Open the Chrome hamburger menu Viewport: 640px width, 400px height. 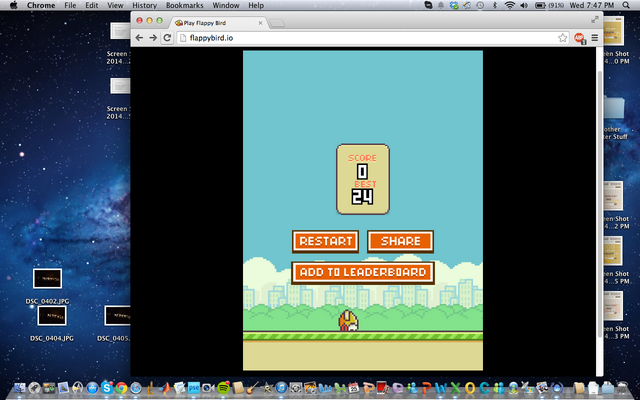tap(595, 38)
